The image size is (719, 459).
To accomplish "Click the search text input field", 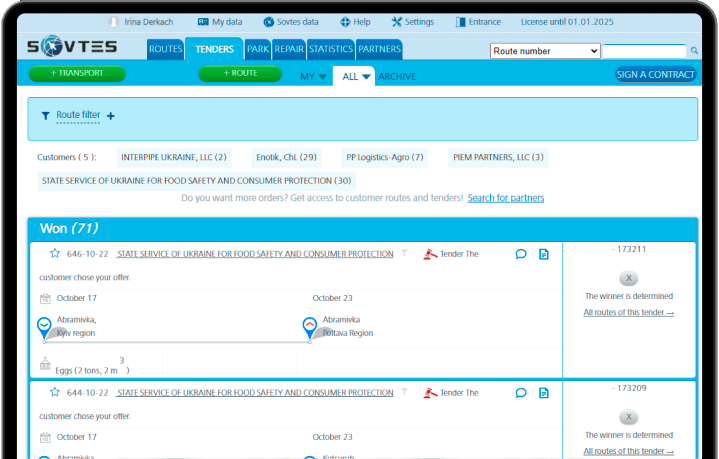I will 644,51.
